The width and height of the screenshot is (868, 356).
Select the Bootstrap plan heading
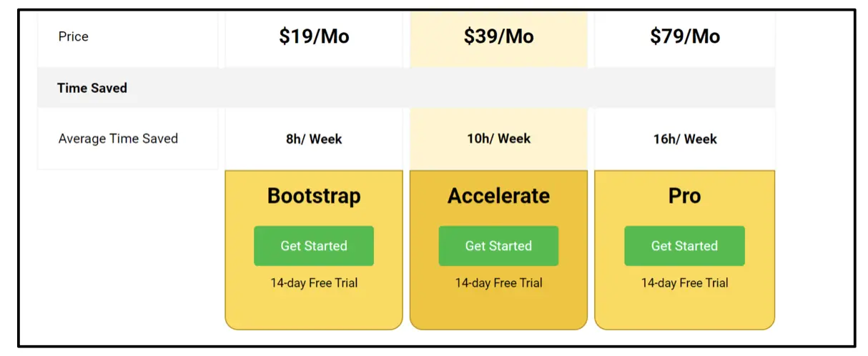[314, 196]
